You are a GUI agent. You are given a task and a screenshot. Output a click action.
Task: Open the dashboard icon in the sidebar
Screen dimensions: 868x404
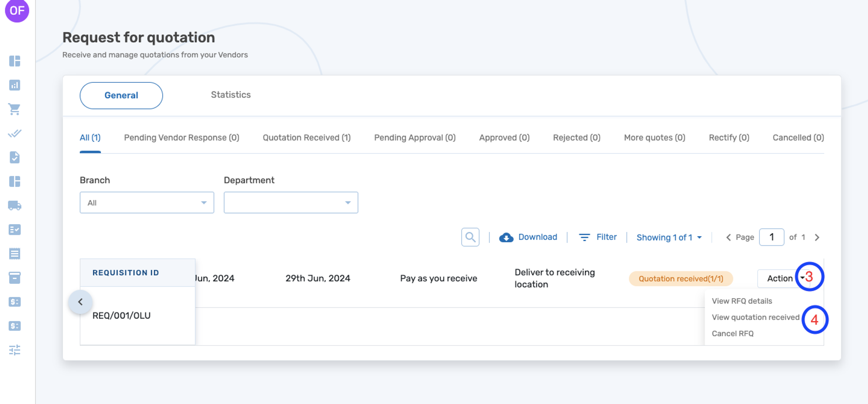(15, 61)
